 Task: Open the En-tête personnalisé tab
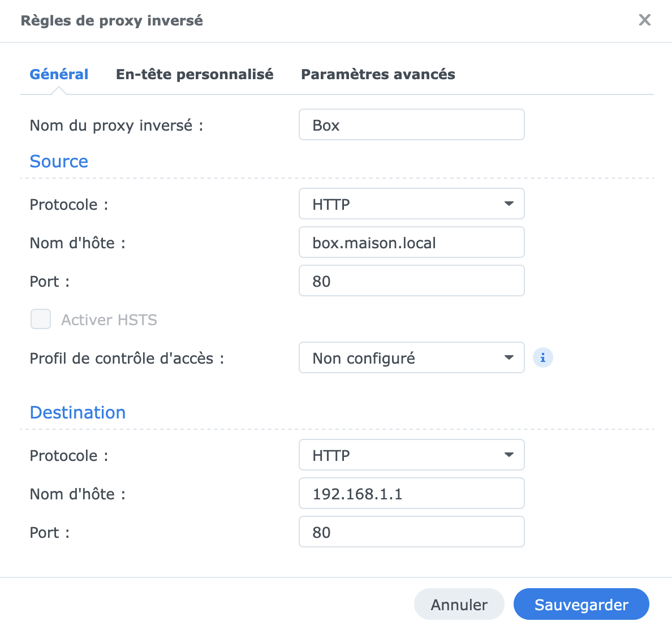coord(195,74)
